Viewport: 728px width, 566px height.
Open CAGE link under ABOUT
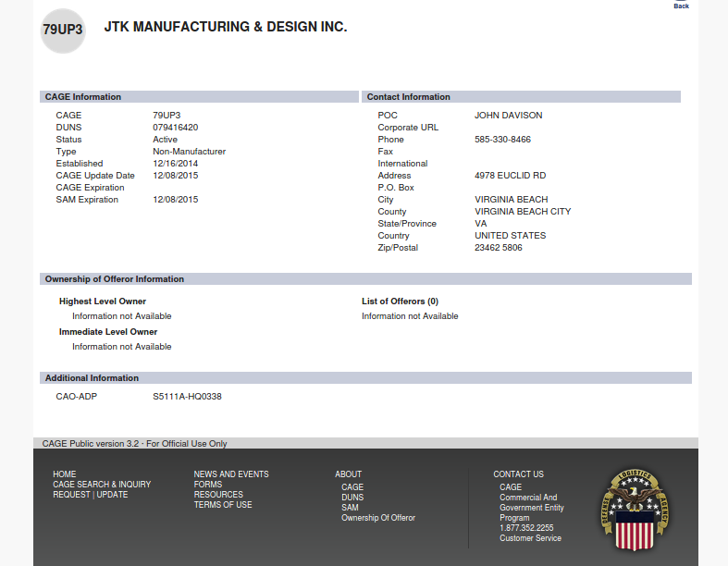pyautogui.click(x=352, y=487)
